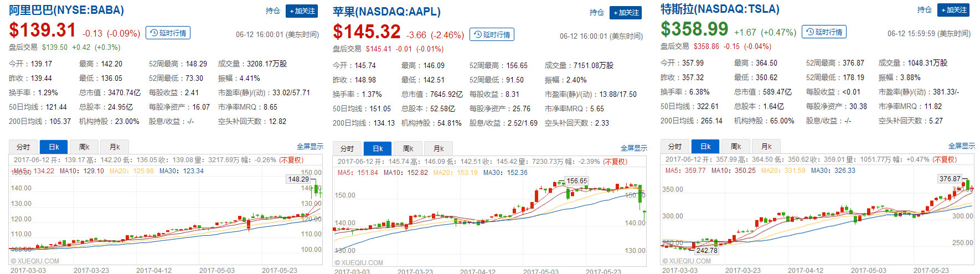The height and width of the screenshot is (274, 980).
Task: Click the (不复权) label on AAPL chart
Action: tap(615, 162)
